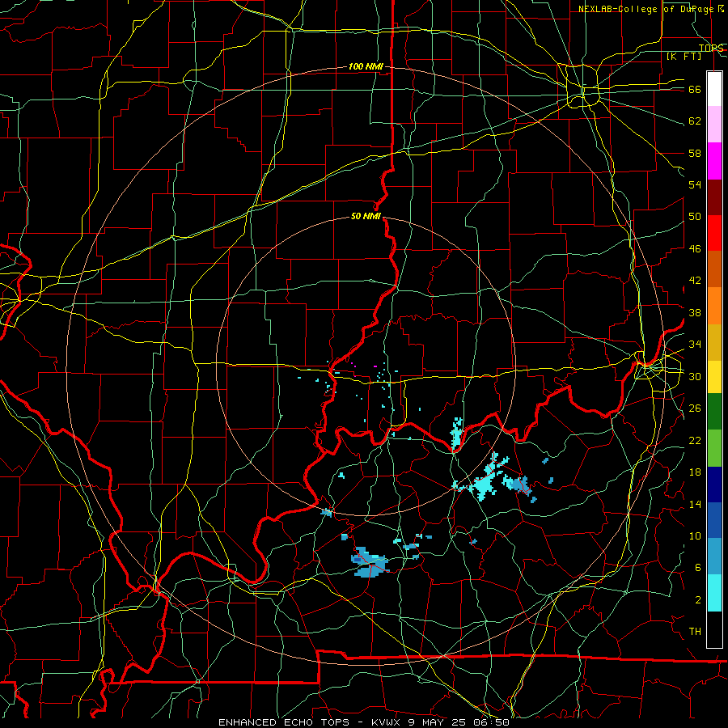Click the '22' legend value

[695, 440]
